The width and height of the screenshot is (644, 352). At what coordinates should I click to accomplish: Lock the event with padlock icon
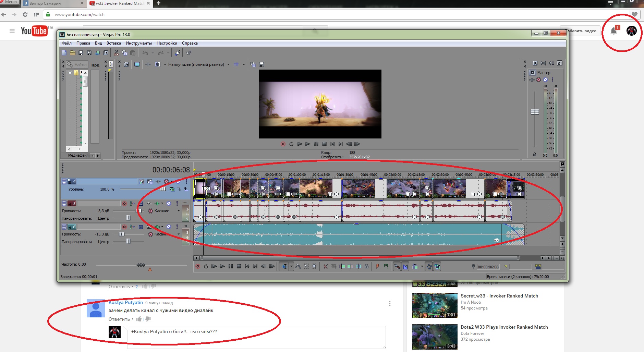367,266
